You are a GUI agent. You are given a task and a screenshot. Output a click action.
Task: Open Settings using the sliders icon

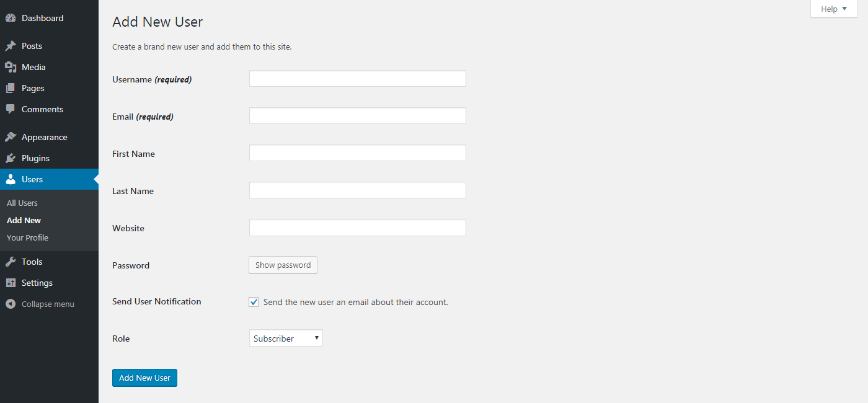pyautogui.click(x=11, y=282)
